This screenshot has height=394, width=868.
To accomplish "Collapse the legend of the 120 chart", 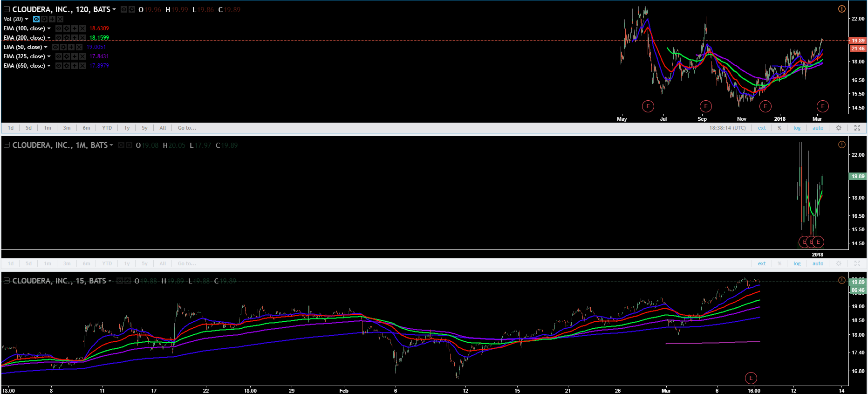I will (x=7, y=9).
